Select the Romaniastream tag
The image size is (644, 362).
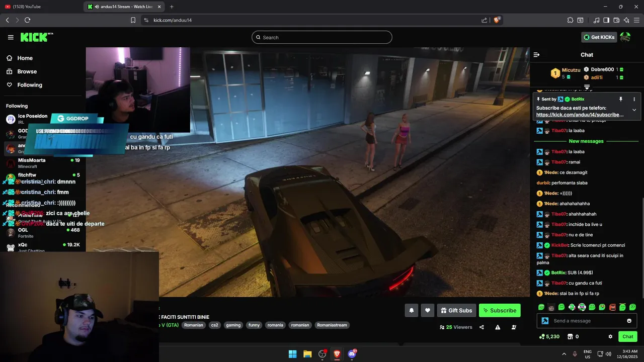click(332, 325)
